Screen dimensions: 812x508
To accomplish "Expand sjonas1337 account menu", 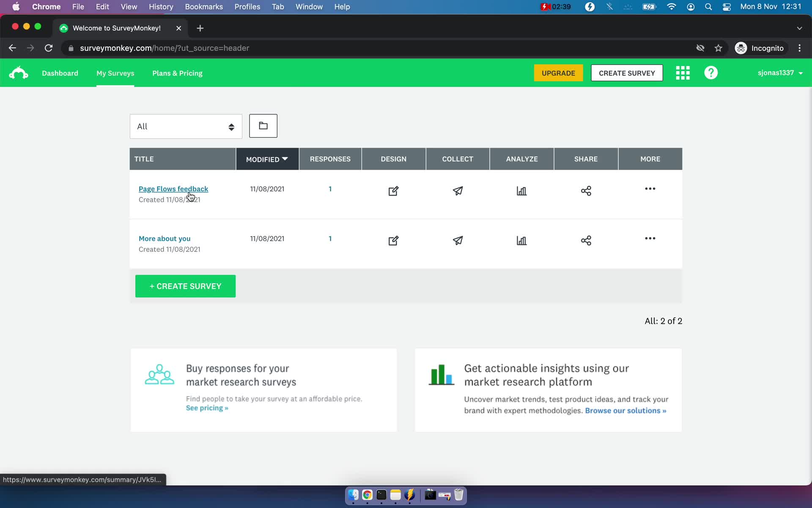I will point(780,73).
